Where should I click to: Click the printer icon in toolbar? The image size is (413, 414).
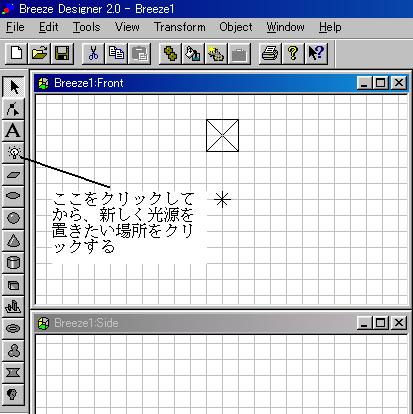[270, 53]
